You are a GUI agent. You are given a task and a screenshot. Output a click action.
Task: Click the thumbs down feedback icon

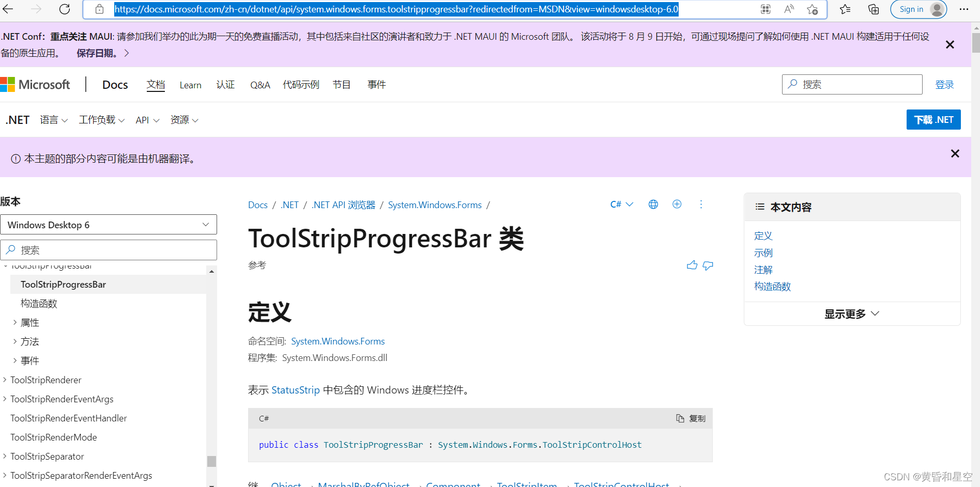pos(708,265)
